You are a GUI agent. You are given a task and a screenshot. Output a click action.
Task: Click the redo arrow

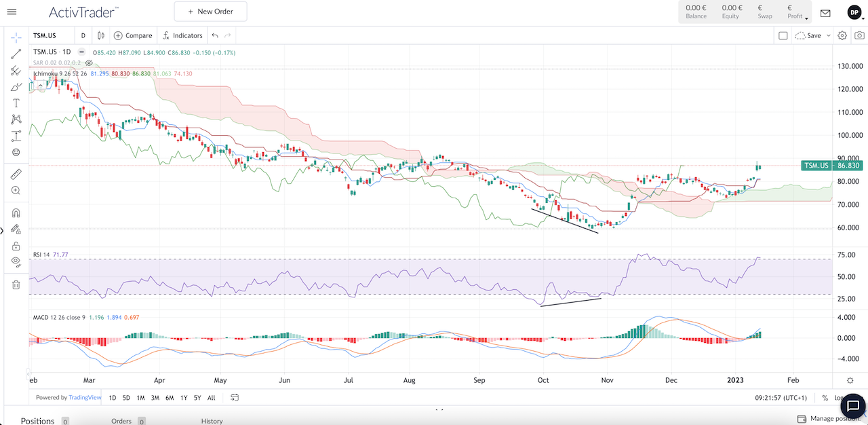tap(228, 35)
